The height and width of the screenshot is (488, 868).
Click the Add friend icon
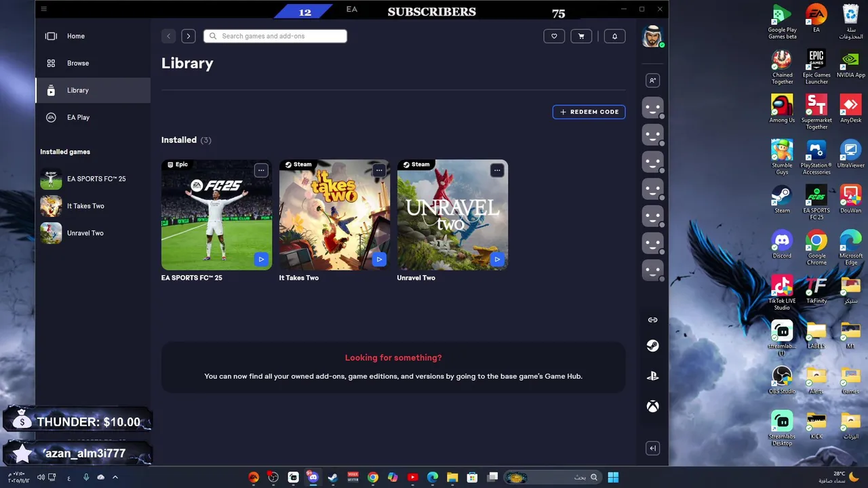tap(652, 80)
